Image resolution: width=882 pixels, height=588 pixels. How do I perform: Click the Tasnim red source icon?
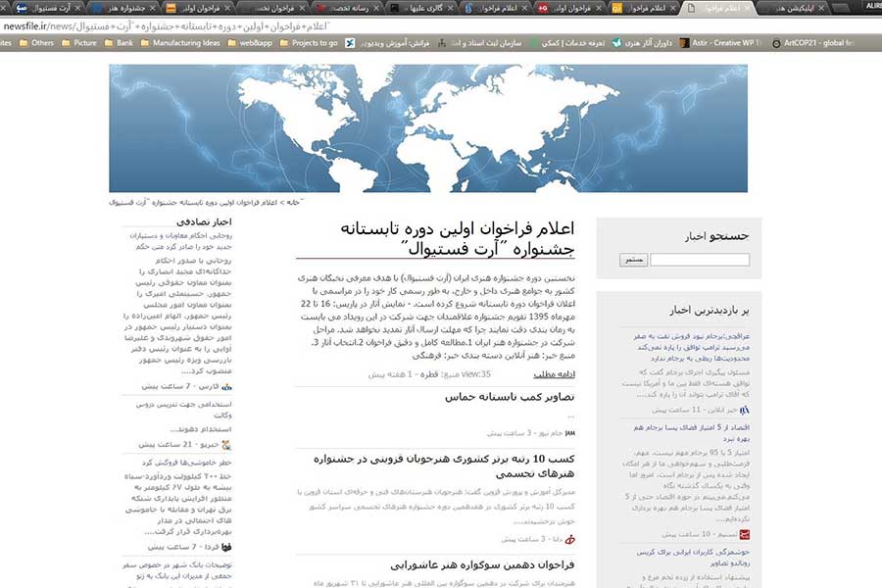coord(745,535)
